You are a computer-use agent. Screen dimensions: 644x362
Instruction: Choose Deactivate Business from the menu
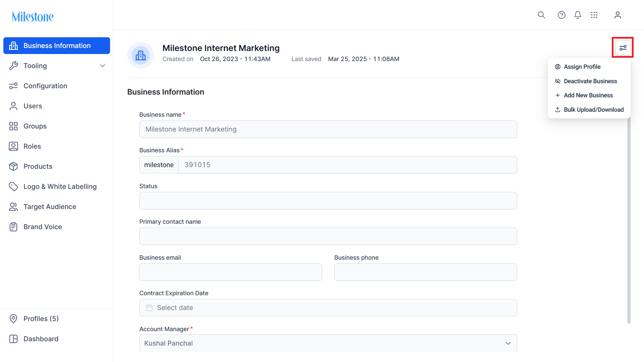(589, 81)
